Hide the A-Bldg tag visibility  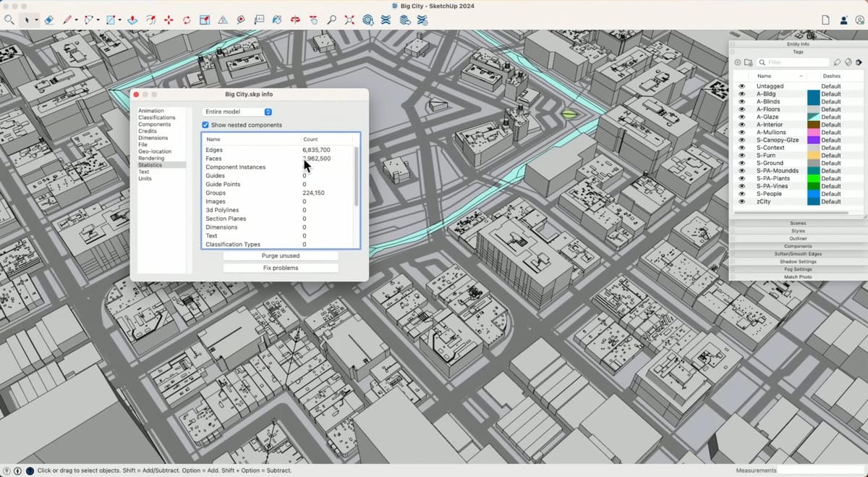click(741, 94)
